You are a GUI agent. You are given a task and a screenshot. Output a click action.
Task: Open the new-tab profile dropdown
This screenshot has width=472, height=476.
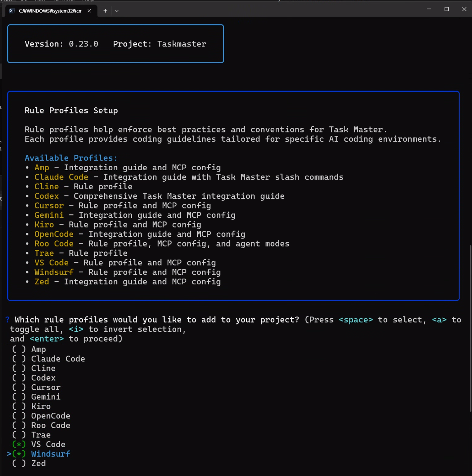(117, 11)
